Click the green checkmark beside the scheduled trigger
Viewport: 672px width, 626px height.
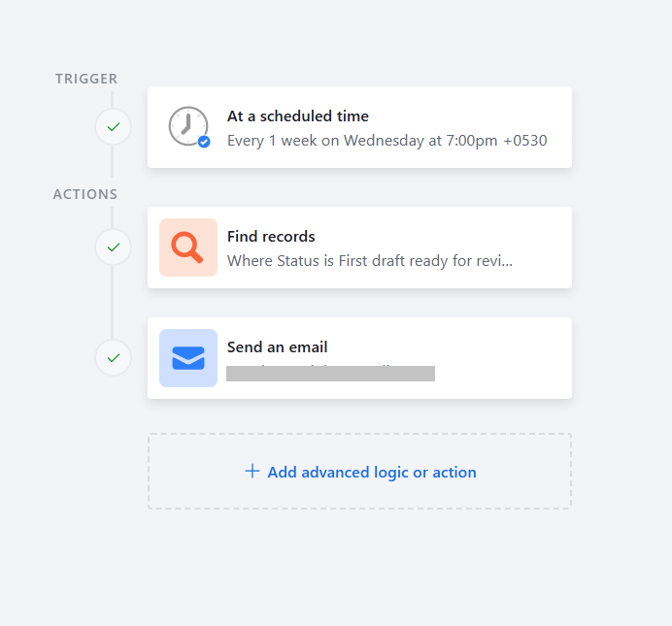tap(113, 127)
